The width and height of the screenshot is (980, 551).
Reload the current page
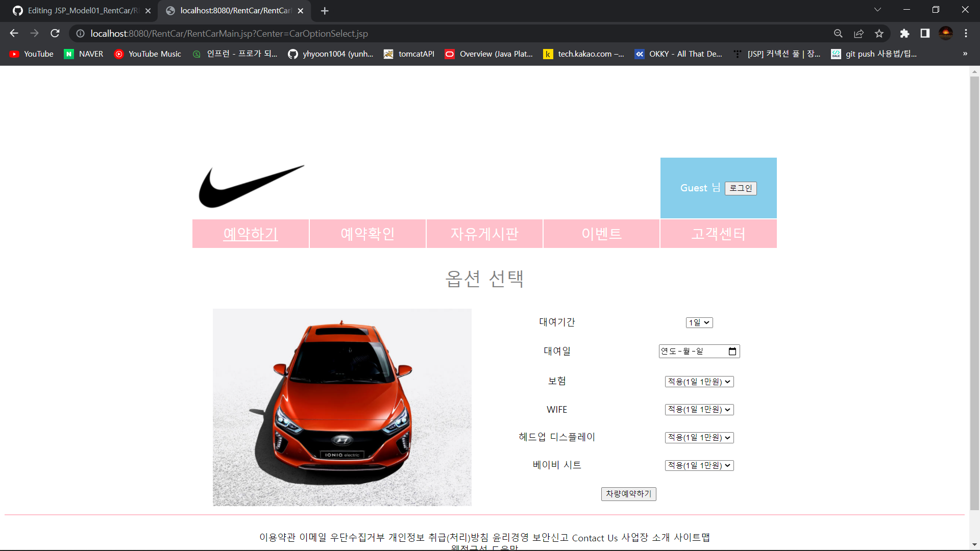click(x=55, y=33)
